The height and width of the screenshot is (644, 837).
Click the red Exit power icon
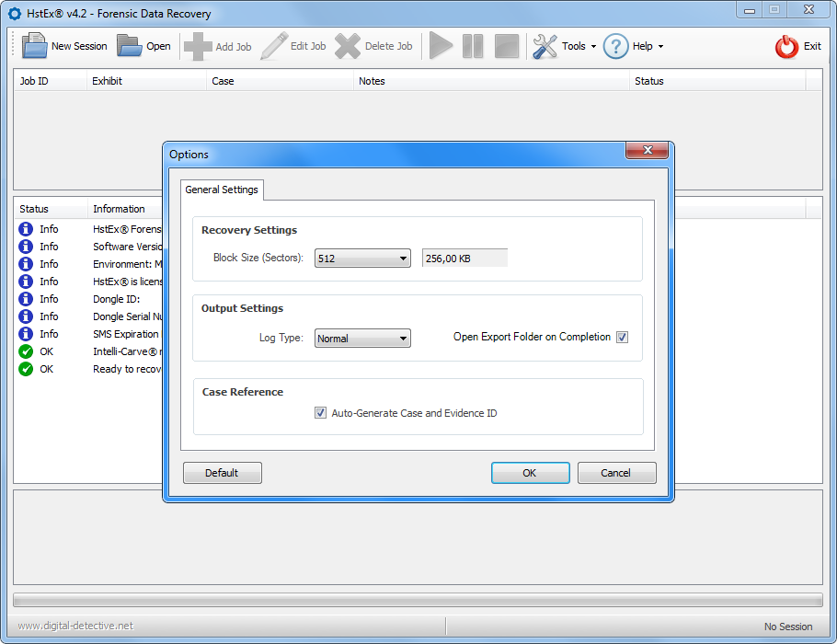(x=786, y=46)
